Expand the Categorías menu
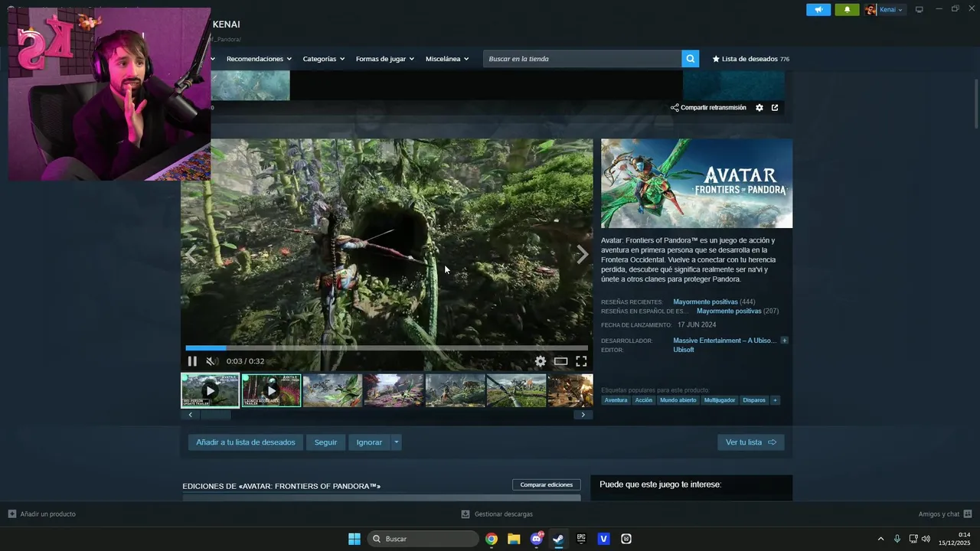This screenshot has width=980, height=551. click(x=323, y=59)
